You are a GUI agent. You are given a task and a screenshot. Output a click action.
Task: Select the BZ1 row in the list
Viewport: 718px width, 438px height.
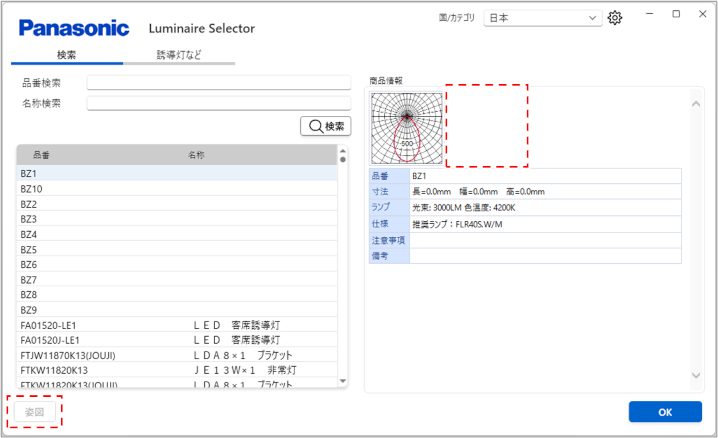coord(176,173)
